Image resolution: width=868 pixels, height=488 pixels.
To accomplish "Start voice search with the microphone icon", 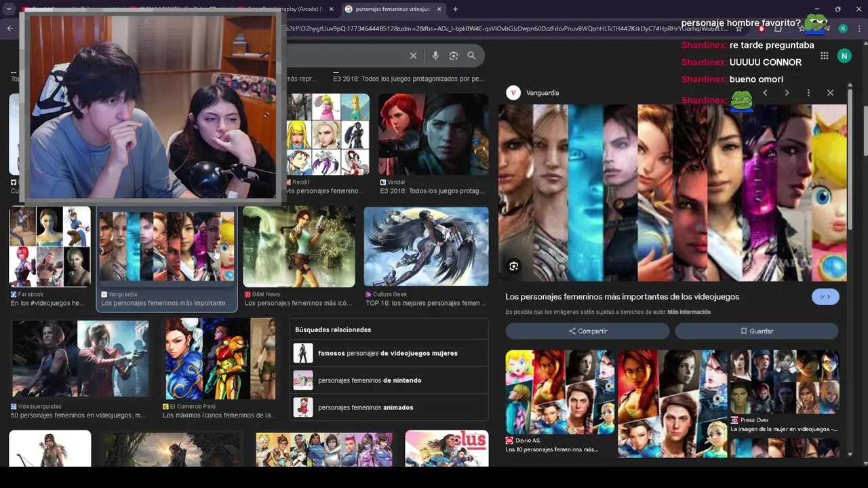I will click(x=435, y=56).
